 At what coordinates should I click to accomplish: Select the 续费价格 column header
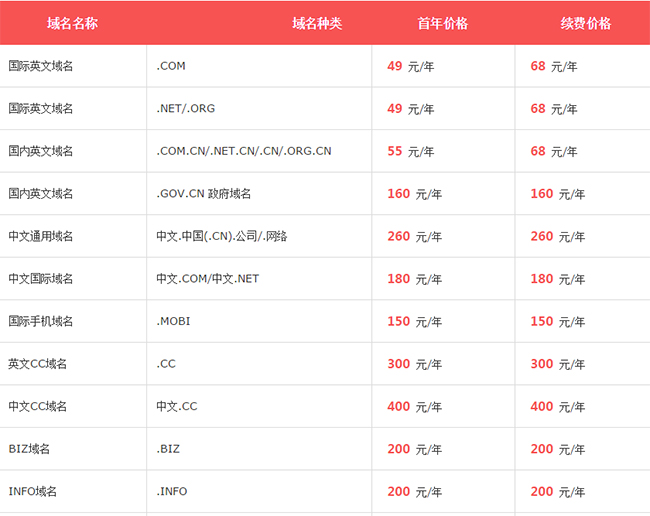pyautogui.click(x=586, y=23)
